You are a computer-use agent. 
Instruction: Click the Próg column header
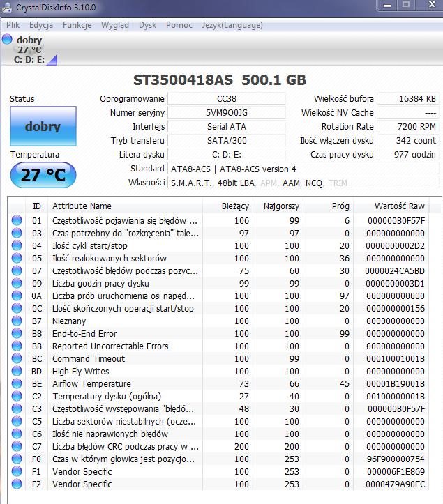click(328, 206)
